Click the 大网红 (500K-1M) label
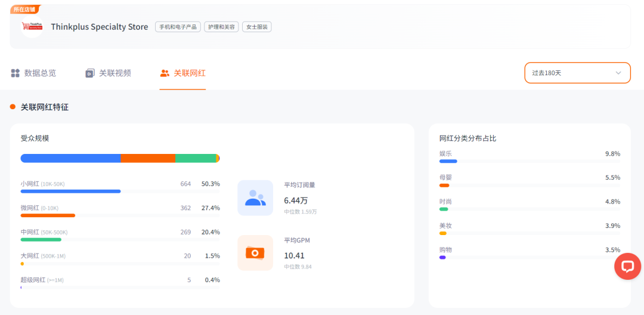Viewport: 644px width, 315px height. (43, 256)
